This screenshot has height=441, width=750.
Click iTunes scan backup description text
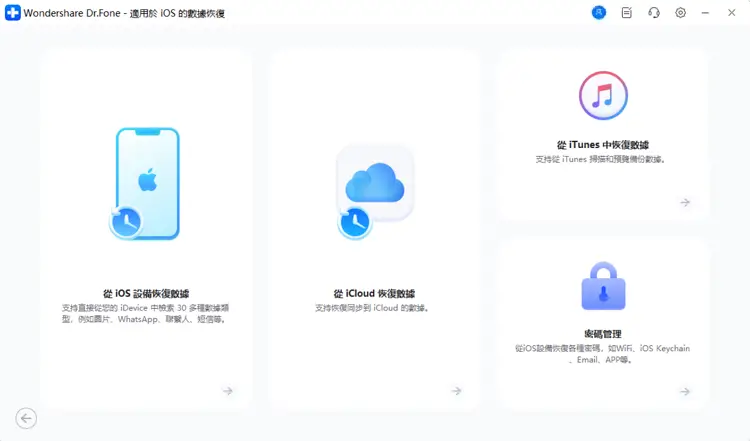pyautogui.click(x=600, y=159)
